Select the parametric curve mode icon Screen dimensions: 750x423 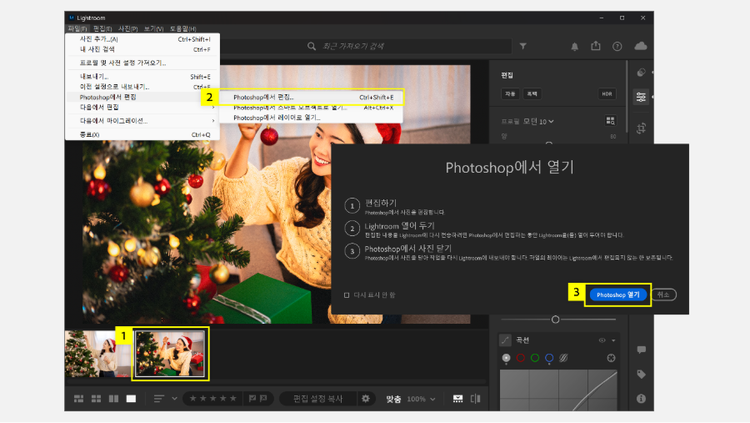point(563,358)
